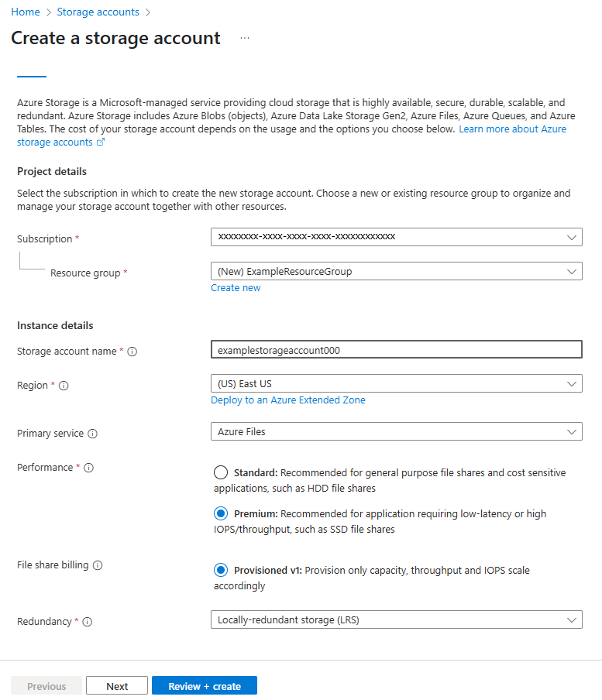
Task: Click info icon beside Primary service
Action: pos(92,434)
